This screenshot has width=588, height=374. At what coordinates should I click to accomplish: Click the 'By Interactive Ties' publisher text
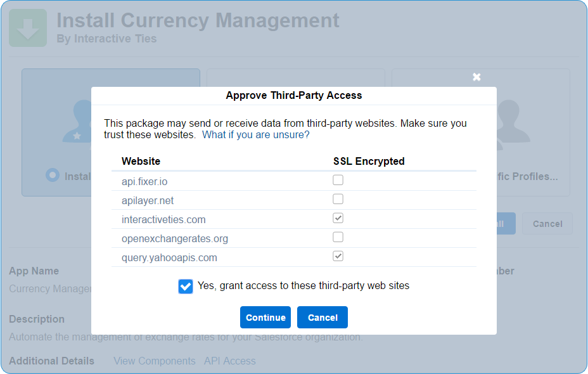click(106, 39)
